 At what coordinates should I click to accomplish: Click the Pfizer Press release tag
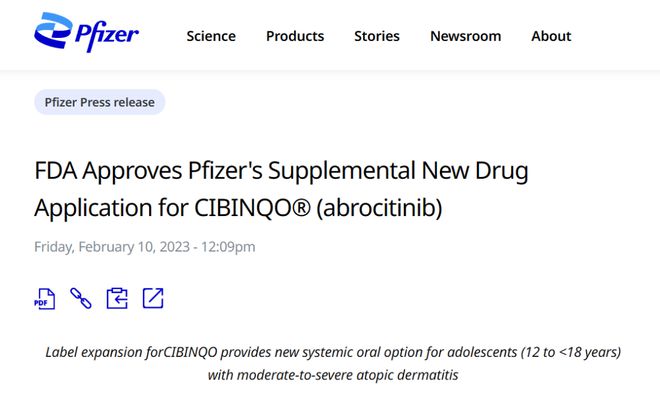(100, 102)
